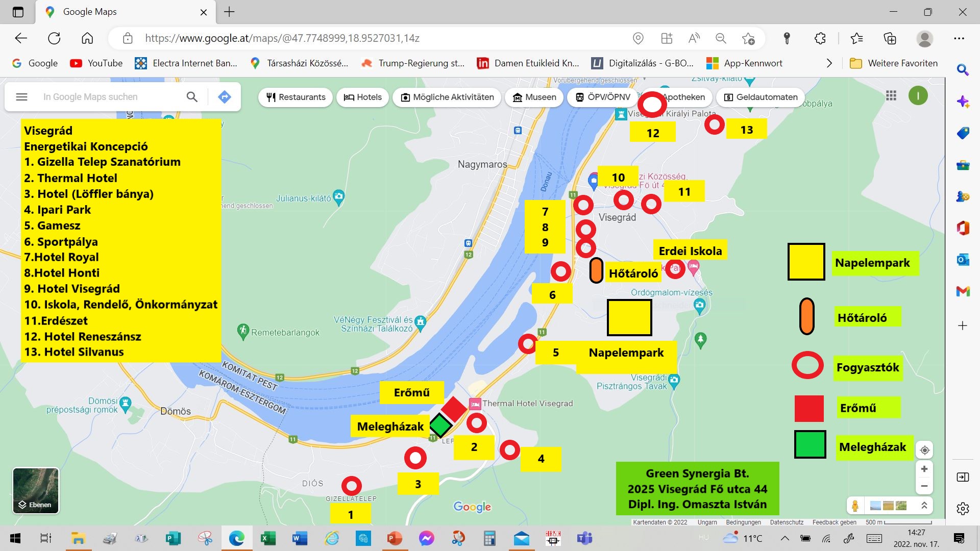Click the back navigation arrow
The image size is (980, 551).
(21, 38)
